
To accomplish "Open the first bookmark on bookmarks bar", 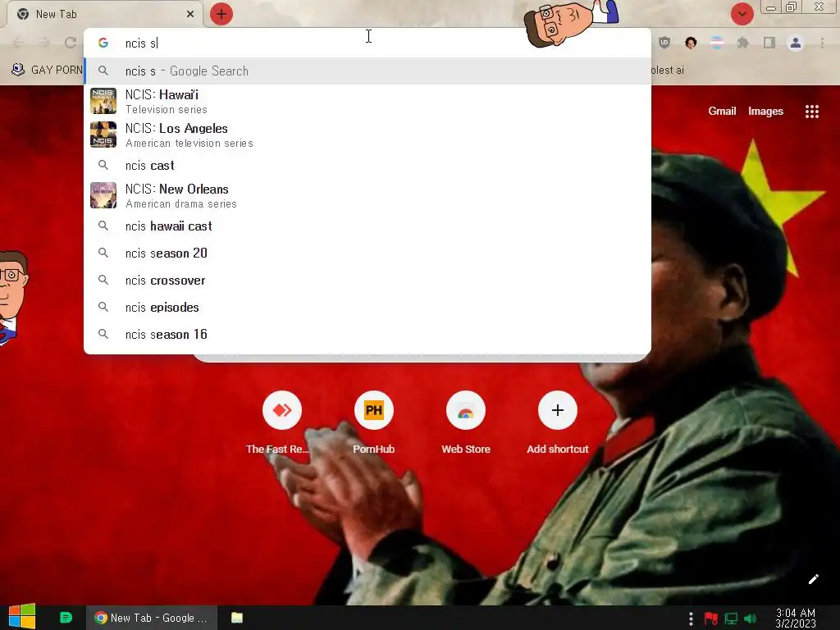I will pyautogui.click(x=47, y=70).
